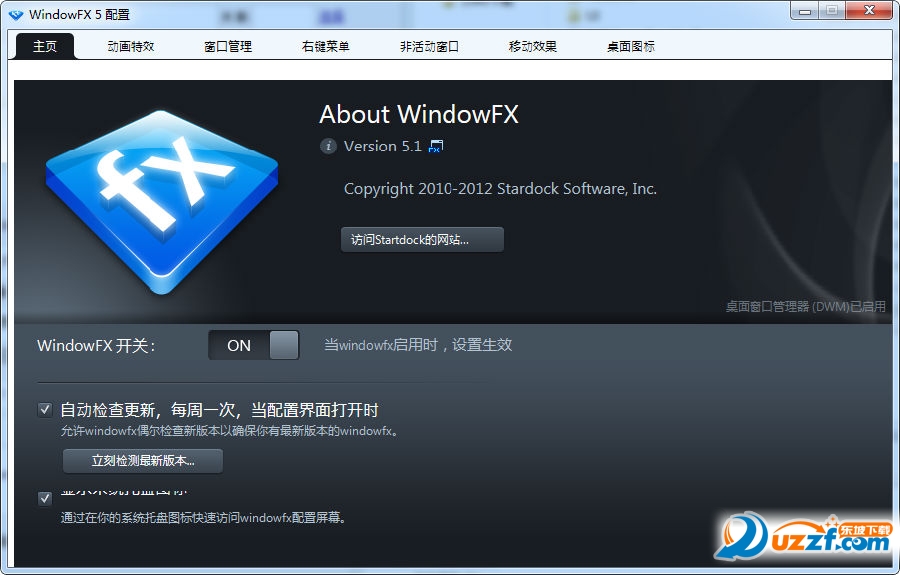Open the 动画特效 tab

(131, 46)
